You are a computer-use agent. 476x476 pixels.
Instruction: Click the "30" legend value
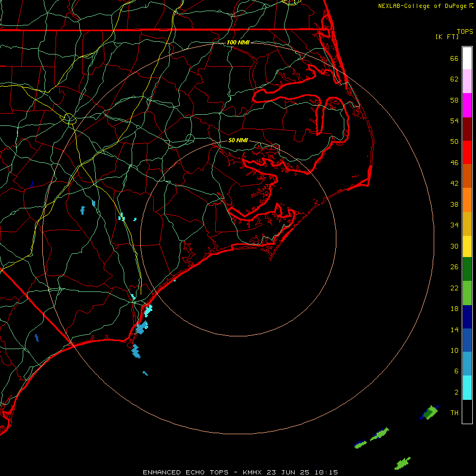454,246
